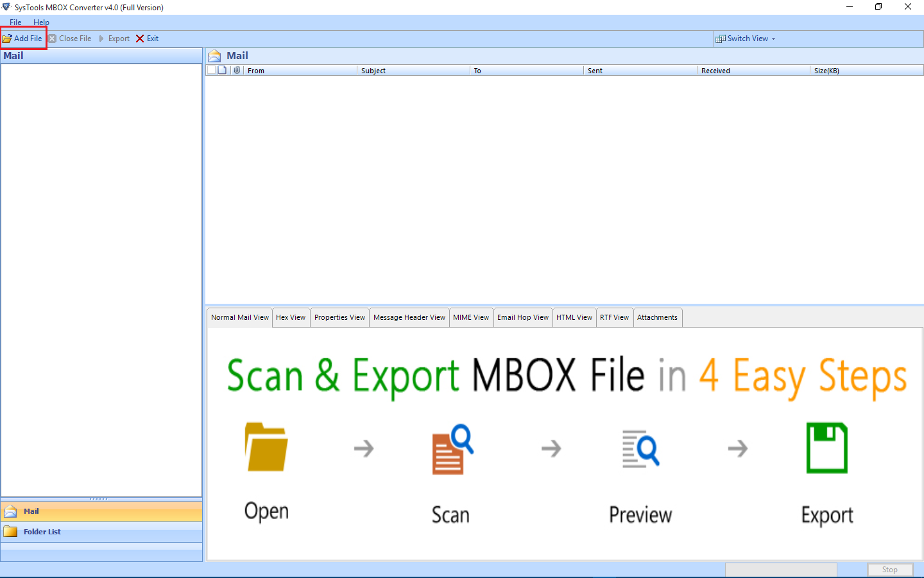924x578 pixels.
Task: Click the Mail envelope icon in sidebar
Action: click(10, 511)
